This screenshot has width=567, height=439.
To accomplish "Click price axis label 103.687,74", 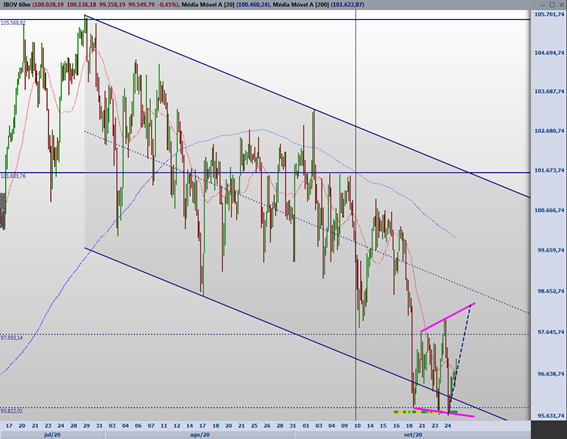I will [x=549, y=91].
